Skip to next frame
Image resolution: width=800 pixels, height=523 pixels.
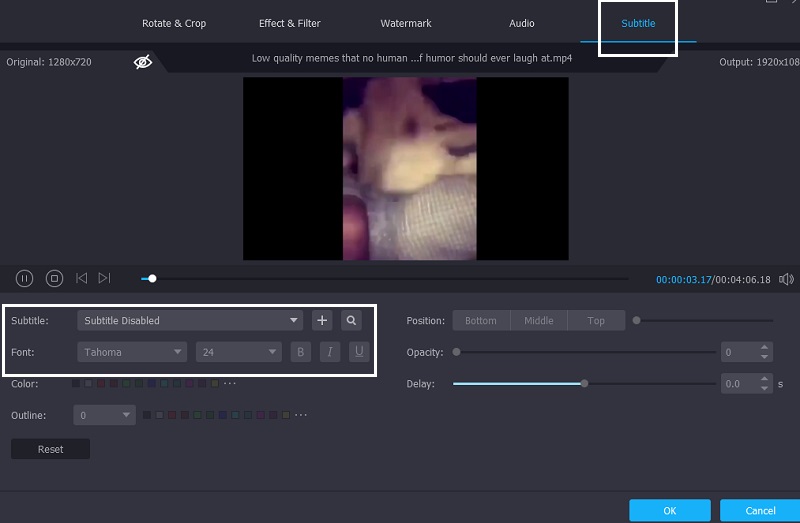(x=105, y=278)
